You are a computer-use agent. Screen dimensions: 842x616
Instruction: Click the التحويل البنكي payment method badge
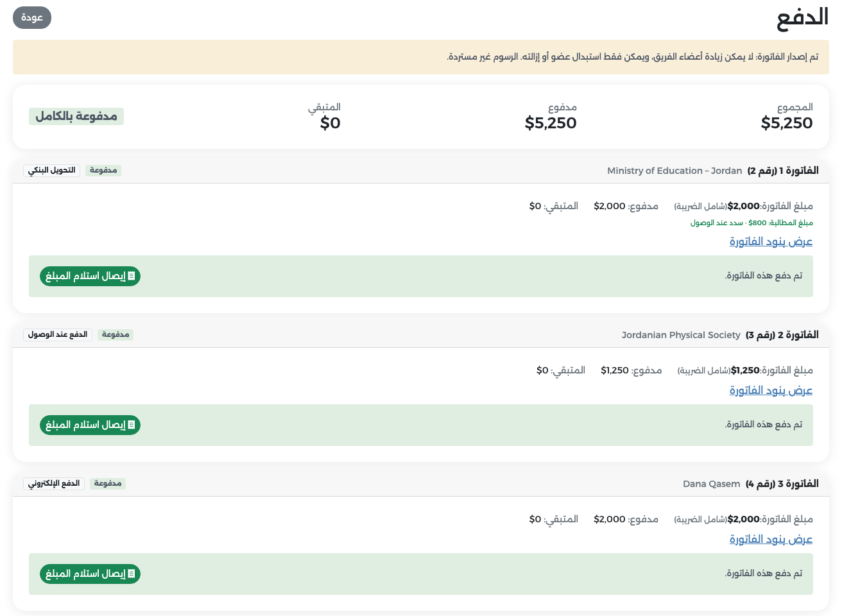point(52,170)
